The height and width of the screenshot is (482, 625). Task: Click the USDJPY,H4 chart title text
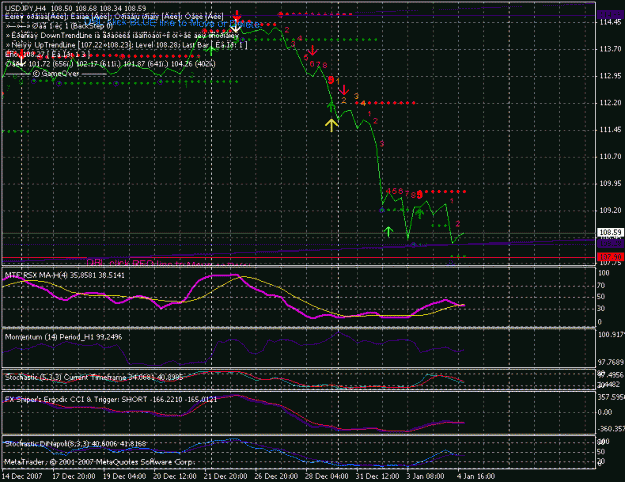(x=75, y=8)
